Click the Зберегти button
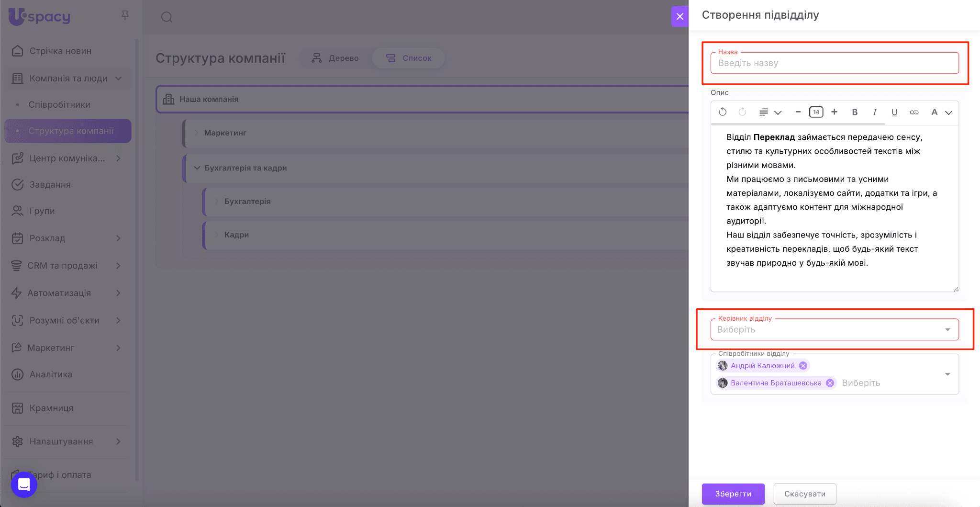Image resolution: width=980 pixels, height=507 pixels. (x=733, y=494)
